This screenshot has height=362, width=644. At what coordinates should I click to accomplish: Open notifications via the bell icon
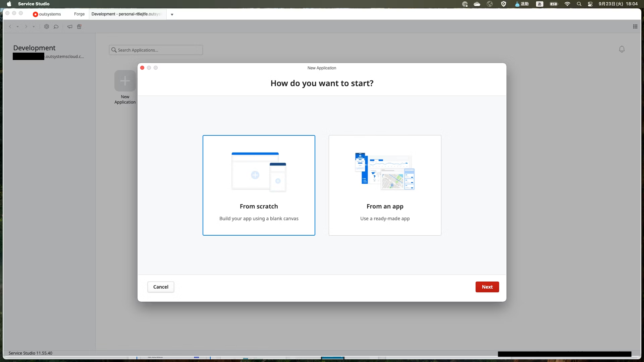coord(622,49)
